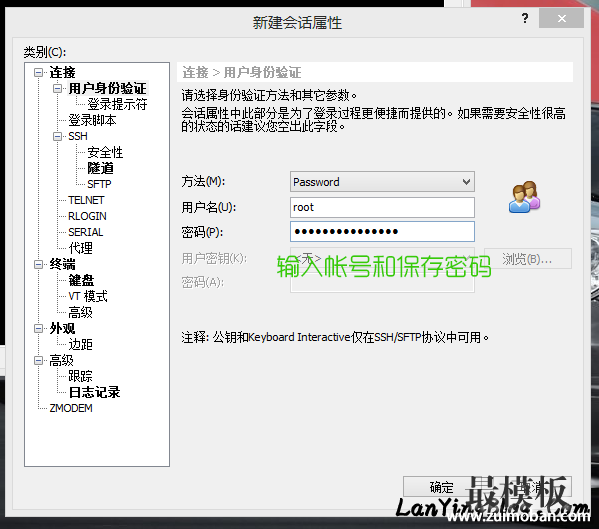Close the 新建会话属性 dialog
Image resolution: width=599 pixels, height=529 pixels.
tap(561, 18)
